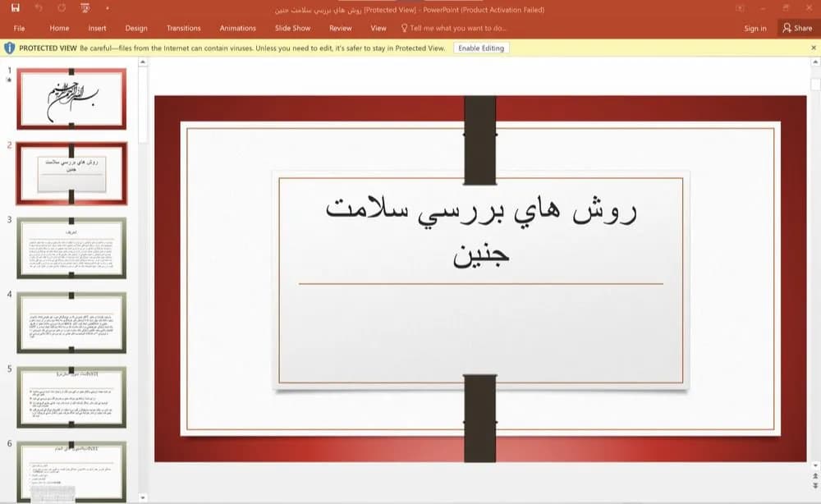
Task: Open the Animations tab
Action: pos(238,28)
